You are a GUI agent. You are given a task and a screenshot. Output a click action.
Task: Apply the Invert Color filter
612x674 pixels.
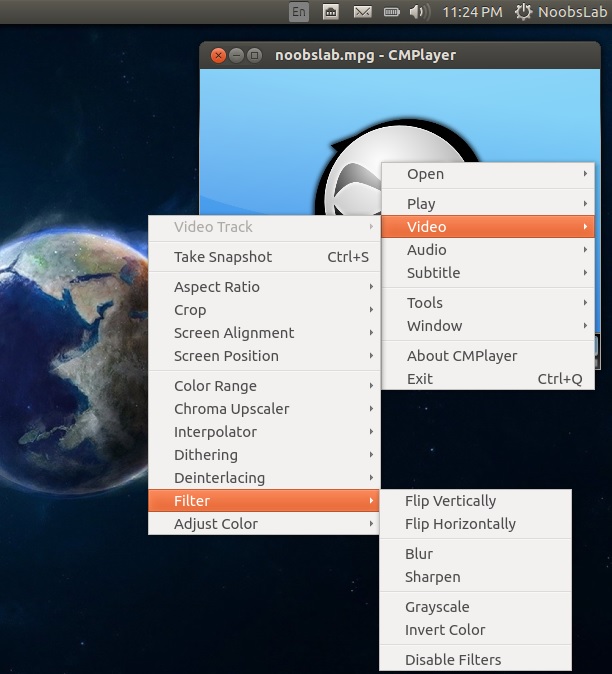pyautogui.click(x=476, y=630)
